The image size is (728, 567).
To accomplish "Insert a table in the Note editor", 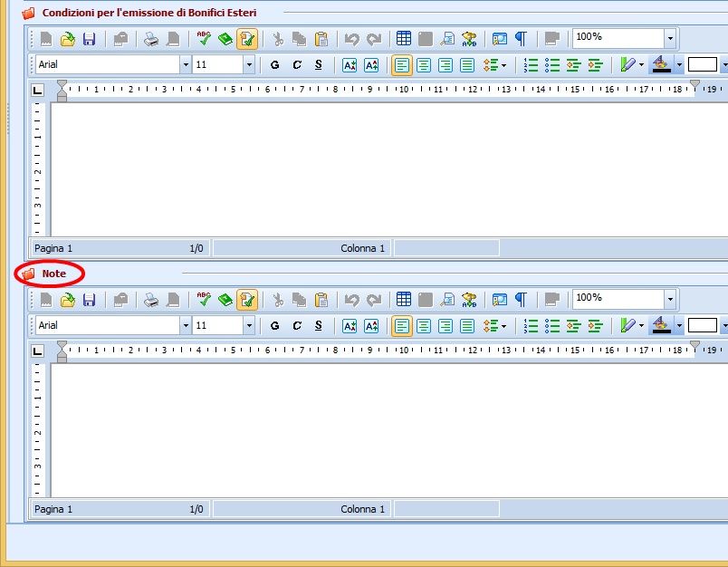I will tap(404, 300).
